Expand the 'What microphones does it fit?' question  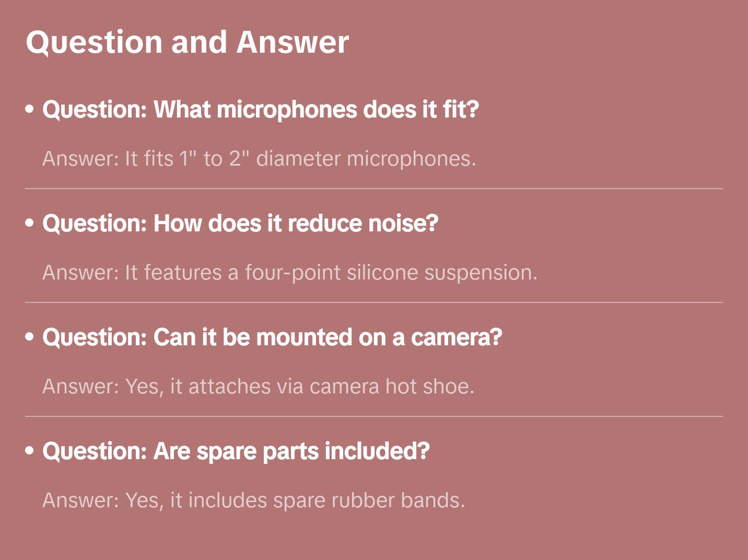tap(260, 110)
